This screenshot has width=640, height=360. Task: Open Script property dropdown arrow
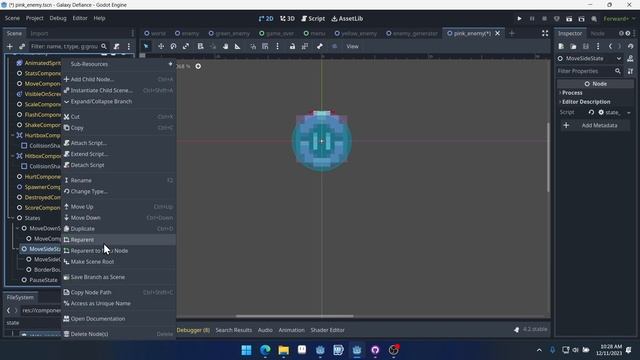click(629, 112)
